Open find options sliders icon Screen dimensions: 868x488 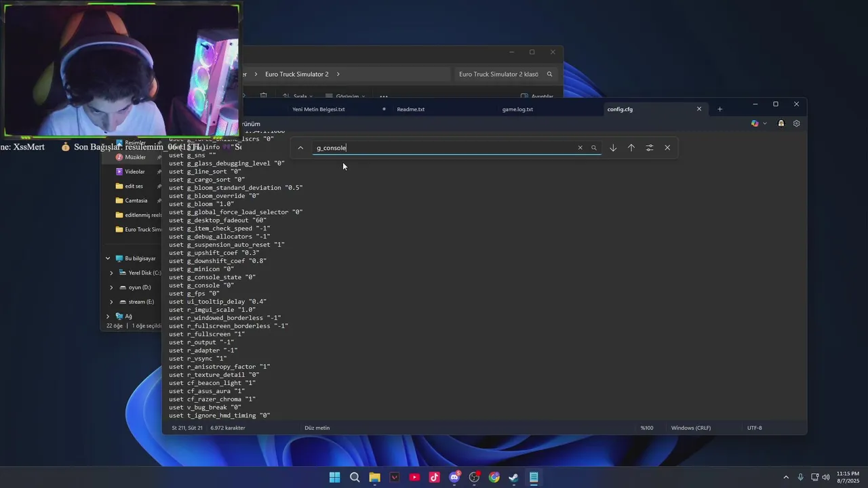pos(650,148)
